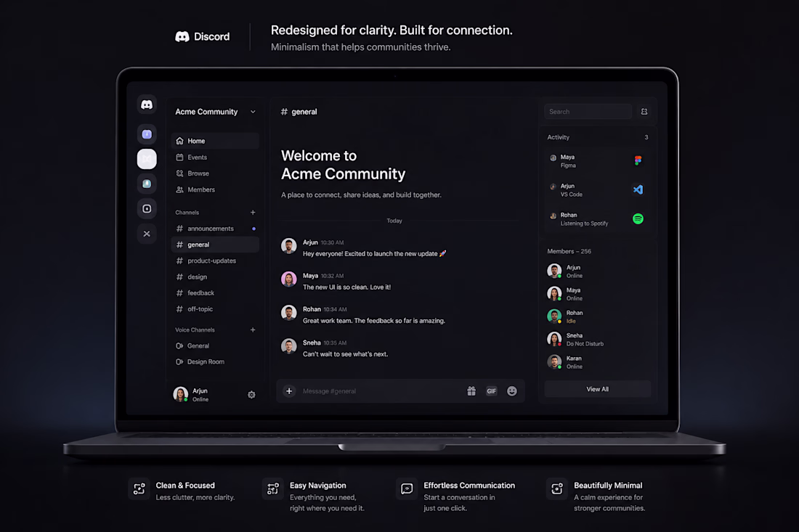Image resolution: width=799 pixels, height=532 pixels.
Task: Open the rounded square server icon
Action: point(147,209)
